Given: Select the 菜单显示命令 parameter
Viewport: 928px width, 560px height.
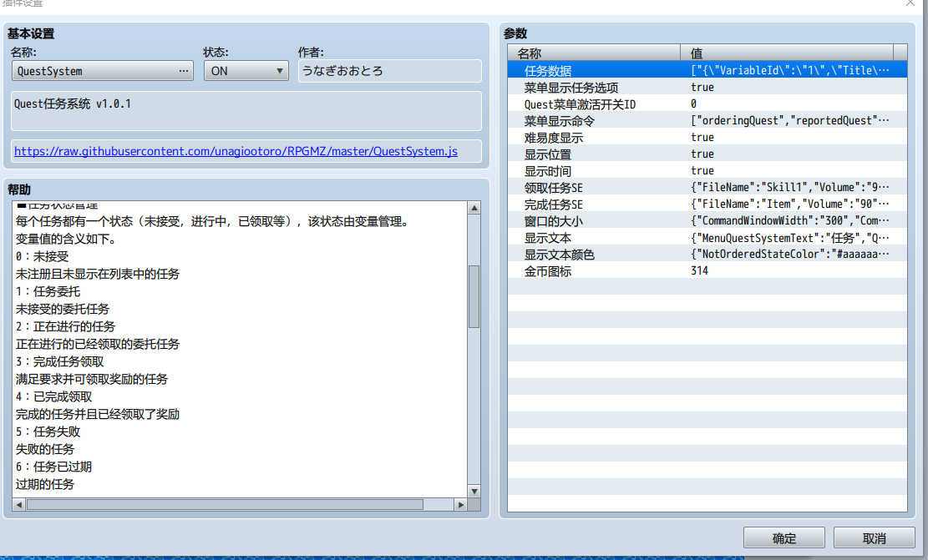Looking at the screenshot, I should click(x=707, y=121).
